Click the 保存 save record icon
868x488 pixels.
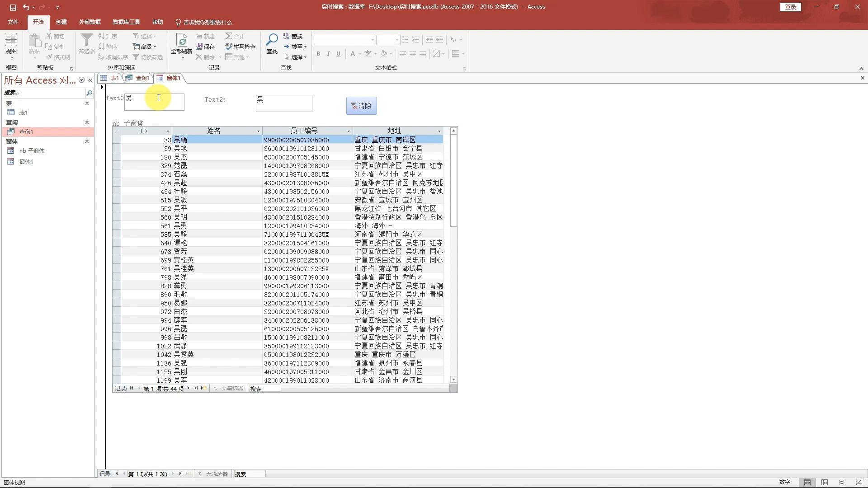click(199, 47)
